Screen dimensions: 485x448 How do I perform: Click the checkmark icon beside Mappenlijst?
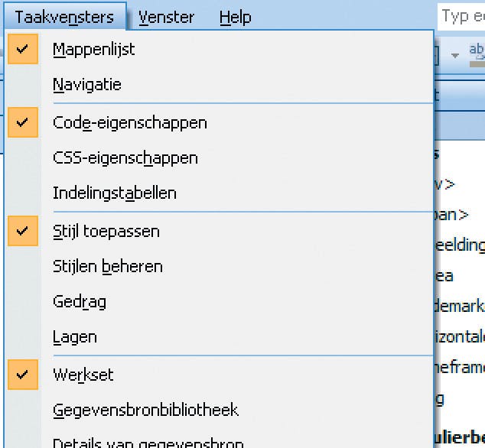[23, 50]
